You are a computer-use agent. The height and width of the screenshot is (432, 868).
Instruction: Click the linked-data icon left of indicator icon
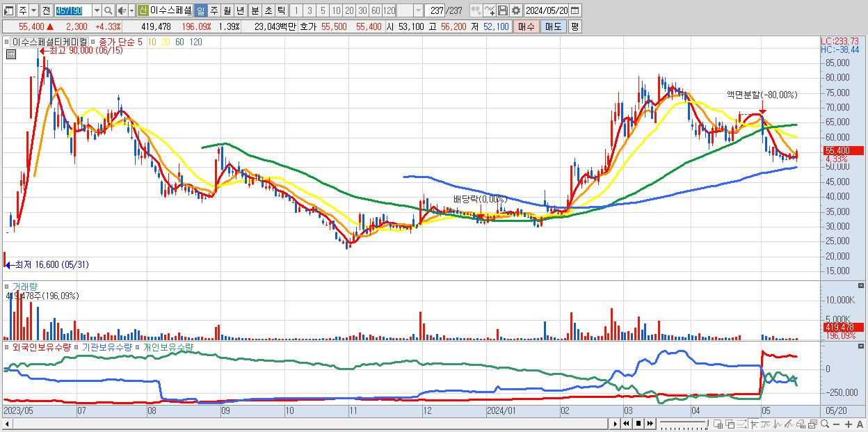[x=476, y=11]
